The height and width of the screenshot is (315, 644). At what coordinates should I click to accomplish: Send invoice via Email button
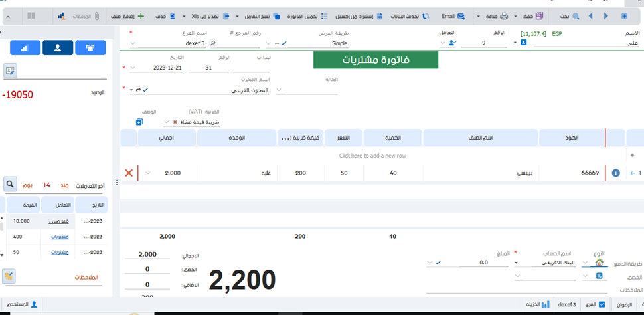coord(453,17)
